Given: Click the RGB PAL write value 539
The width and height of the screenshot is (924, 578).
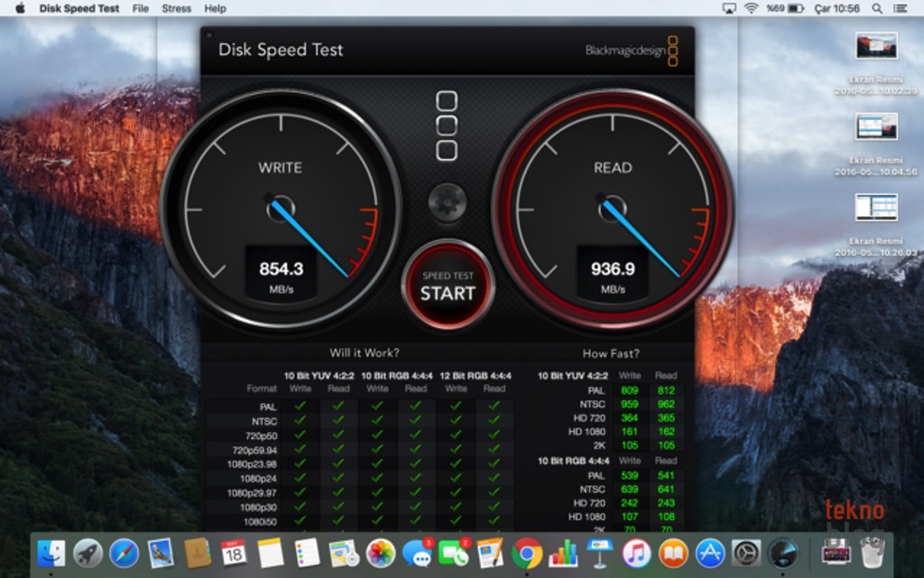Looking at the screenshot, I should pyautogui.click(x=629, y=475).
